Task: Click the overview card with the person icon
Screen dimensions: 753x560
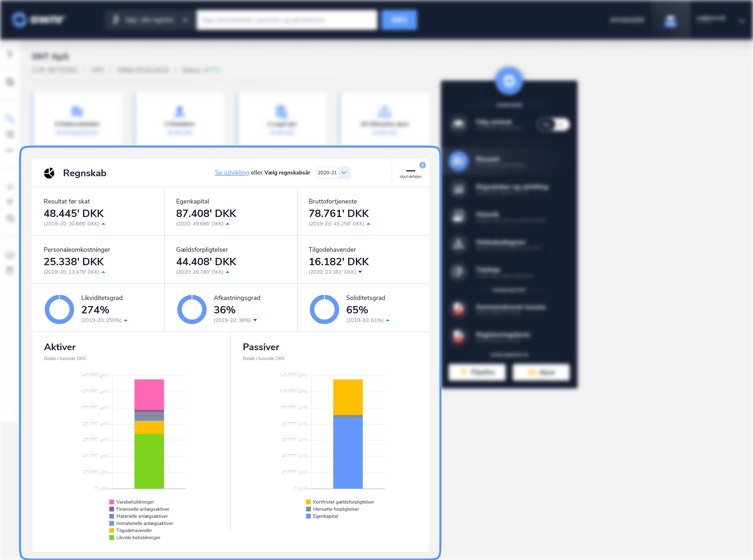Action: [x=180, y=120]
